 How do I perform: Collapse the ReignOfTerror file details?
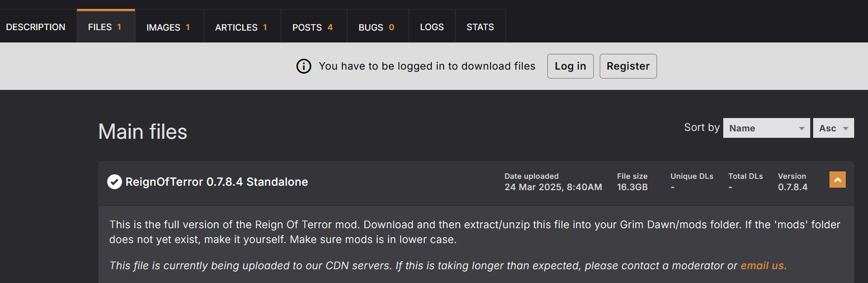(x=837, y=180)
